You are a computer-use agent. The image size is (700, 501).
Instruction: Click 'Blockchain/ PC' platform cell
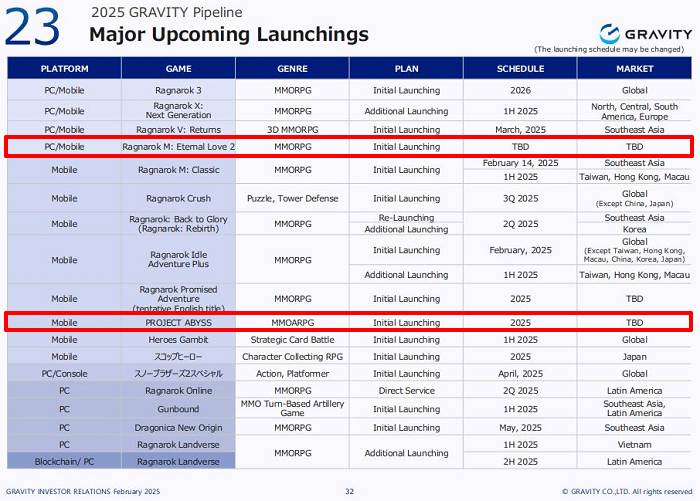point(64,462)
